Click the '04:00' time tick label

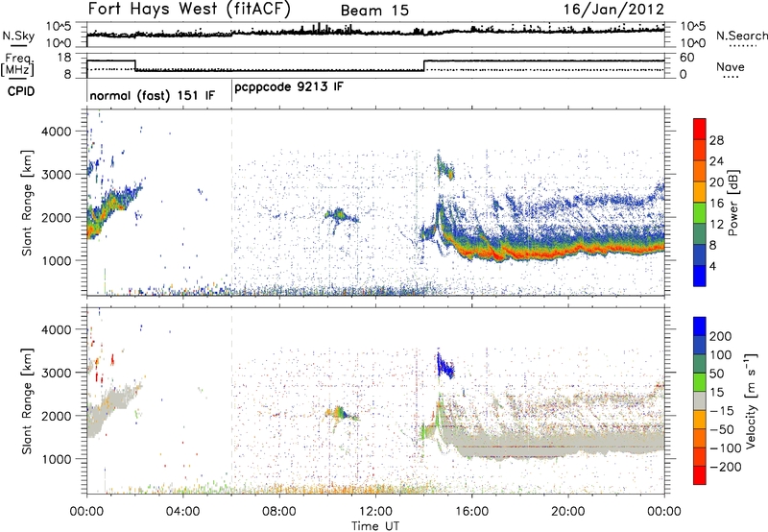click(x=183, y=512)
